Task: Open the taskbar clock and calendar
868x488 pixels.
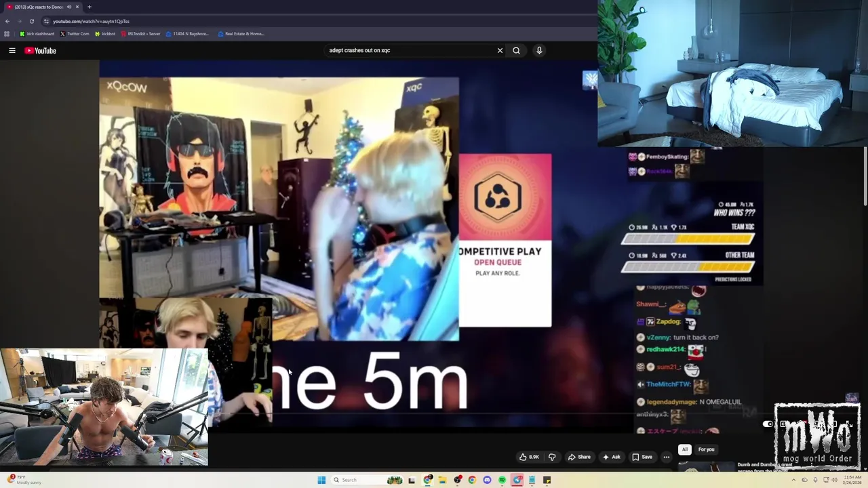Action: click(x=852, y=480)
